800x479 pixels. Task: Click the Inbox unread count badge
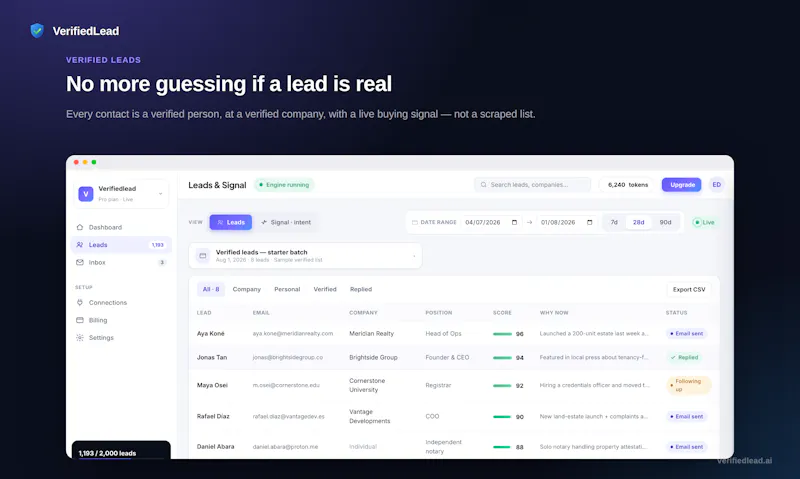tap(162, 262)
